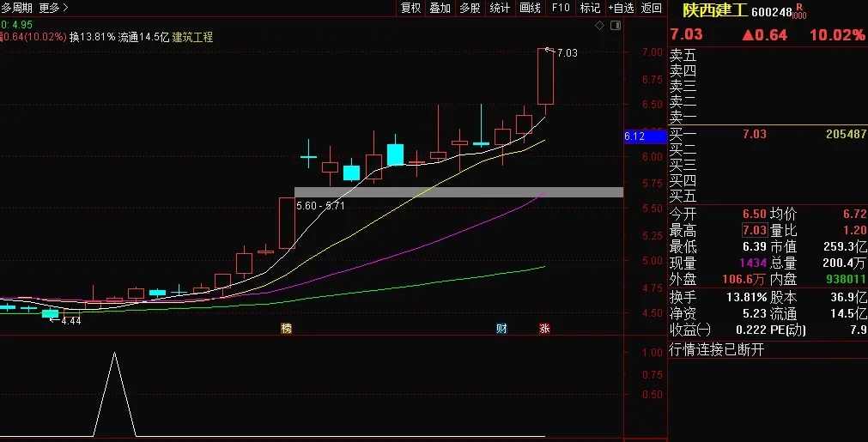
Task: Click the 总量 value 200.4万
Action: click(x=845, y=263)
